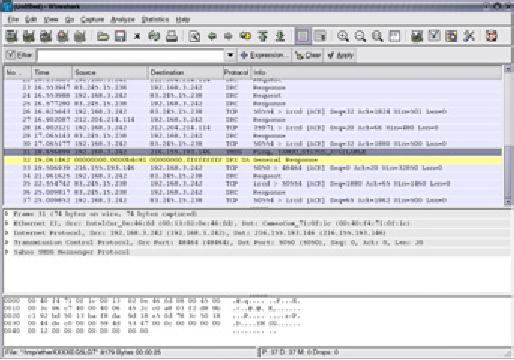Open capture options from the toolbar
The image size is (514, 360).
[29, 36]
